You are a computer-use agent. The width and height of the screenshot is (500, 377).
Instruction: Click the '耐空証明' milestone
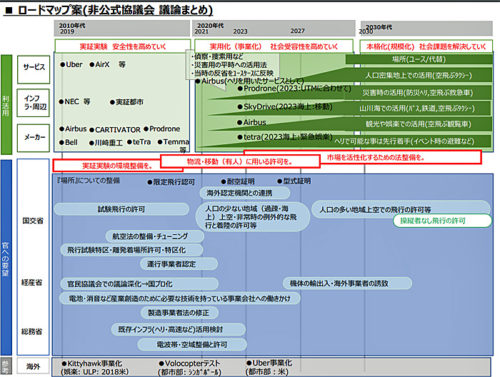click(238, 182)
